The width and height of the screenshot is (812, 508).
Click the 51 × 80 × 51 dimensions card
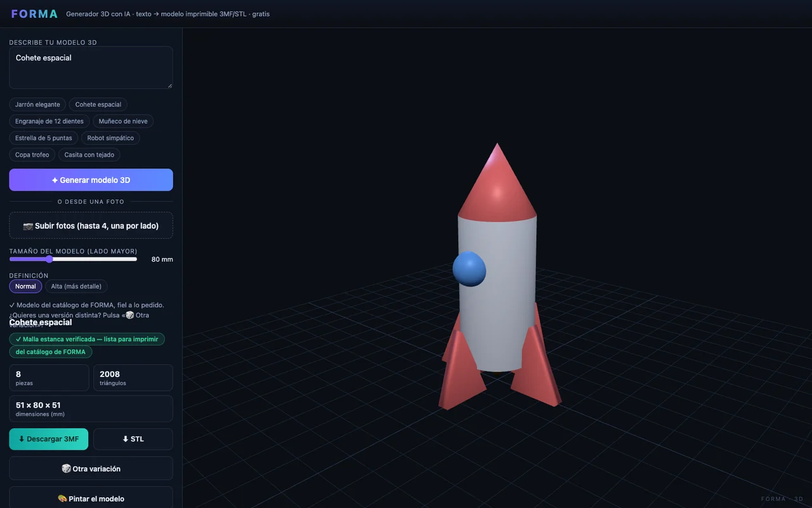(91, 409)
